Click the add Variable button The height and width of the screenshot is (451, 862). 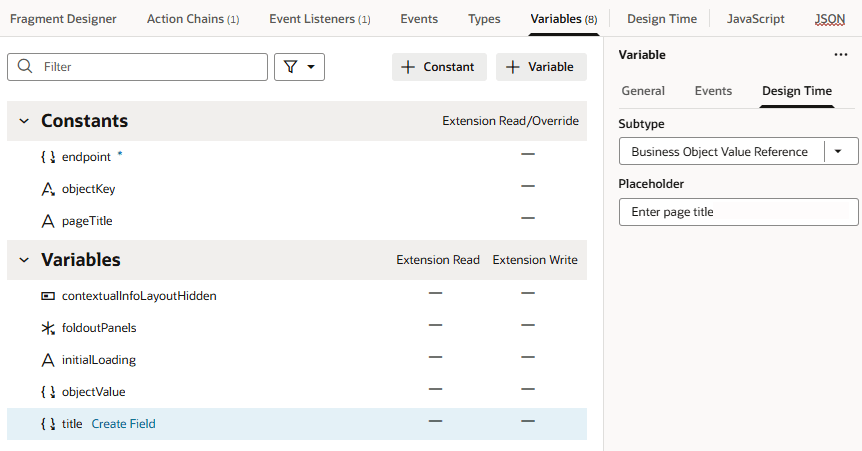(541, 67)
